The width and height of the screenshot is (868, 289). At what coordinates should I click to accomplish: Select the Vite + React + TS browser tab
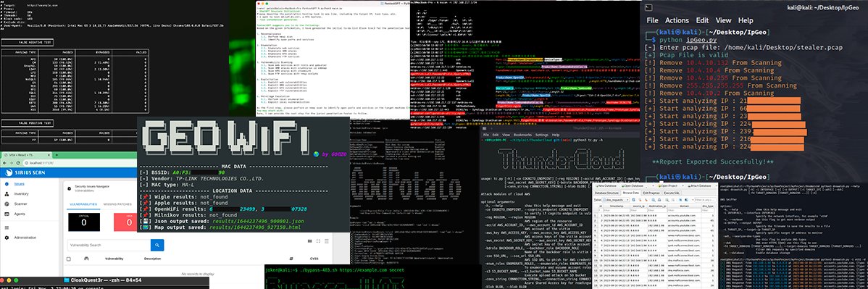tap(27, 155)
